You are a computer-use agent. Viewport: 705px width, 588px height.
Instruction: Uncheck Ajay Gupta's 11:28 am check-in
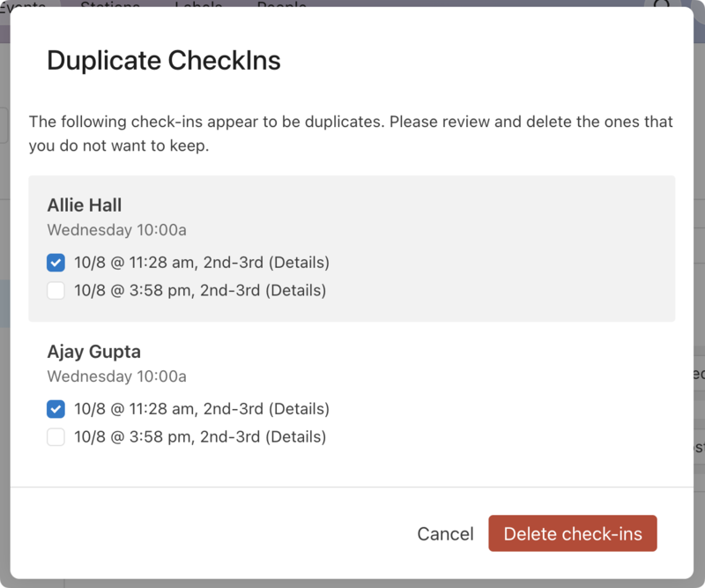56,408
